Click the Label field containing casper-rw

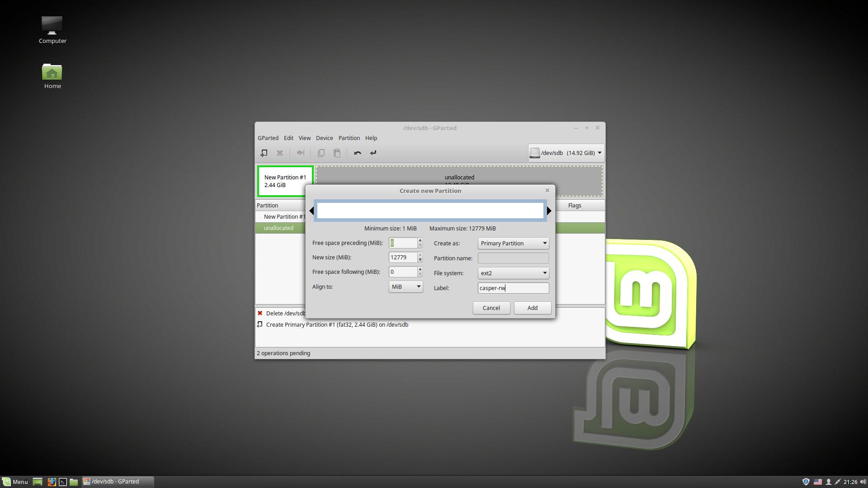[513, 288]
